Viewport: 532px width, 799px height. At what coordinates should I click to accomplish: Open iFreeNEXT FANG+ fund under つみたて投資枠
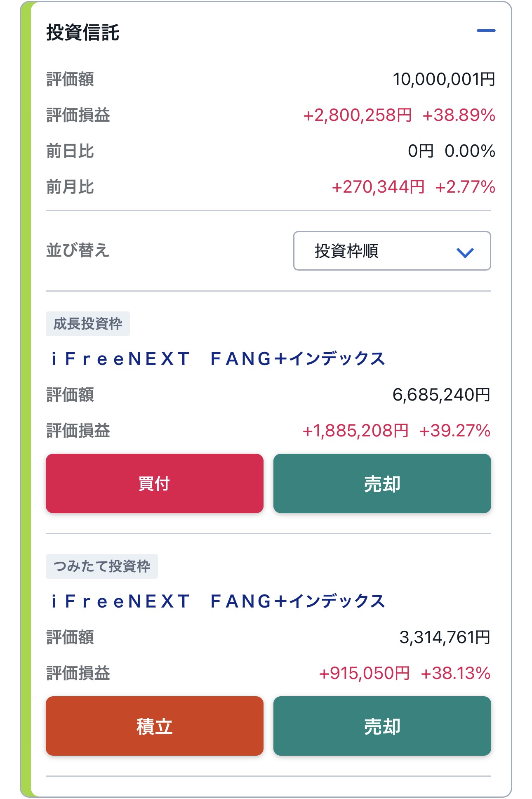click(218, 601)
